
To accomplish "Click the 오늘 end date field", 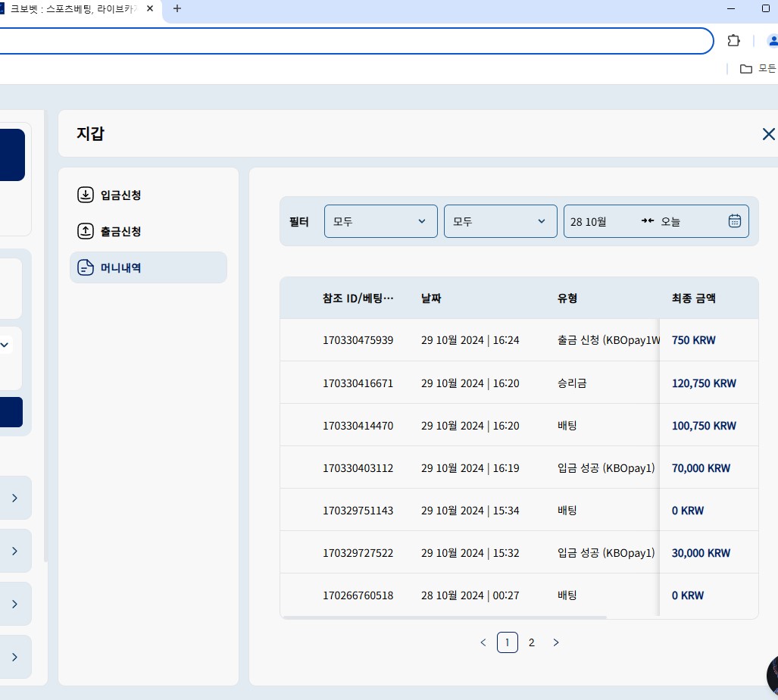I will coord(670,222).
